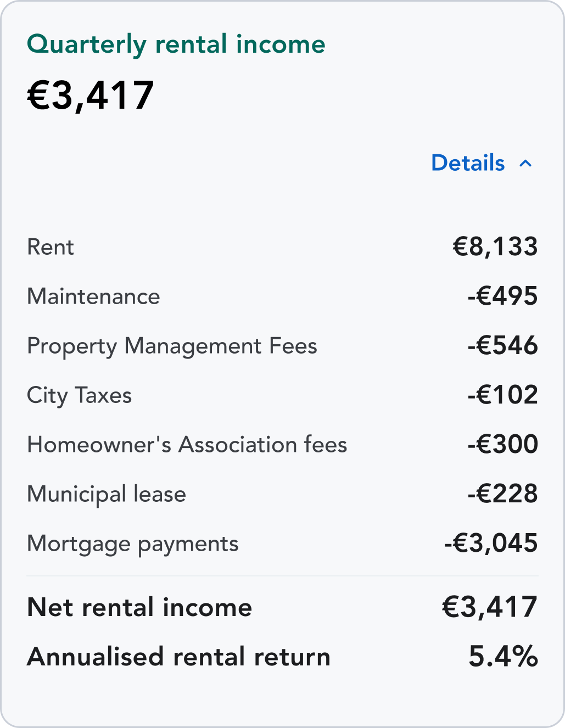Click the Quarterly rental income heading
This screenshot has width=565, height=728.
tap(176, 44)
